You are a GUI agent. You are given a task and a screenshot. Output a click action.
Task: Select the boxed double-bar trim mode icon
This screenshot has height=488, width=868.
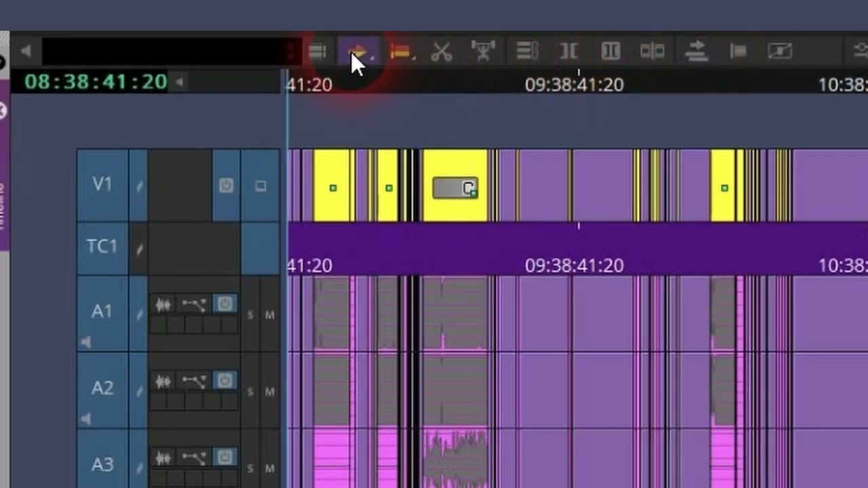point(610,51)
